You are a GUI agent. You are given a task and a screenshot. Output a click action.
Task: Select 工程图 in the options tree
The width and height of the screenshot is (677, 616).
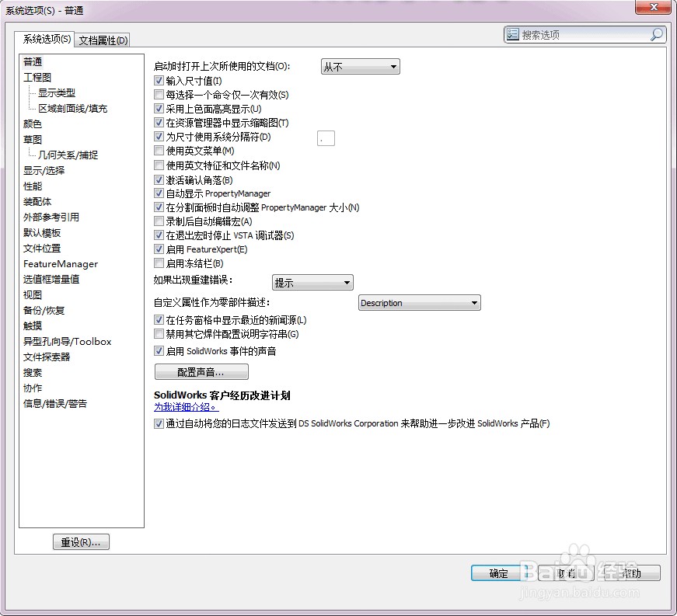click(37, 78)
